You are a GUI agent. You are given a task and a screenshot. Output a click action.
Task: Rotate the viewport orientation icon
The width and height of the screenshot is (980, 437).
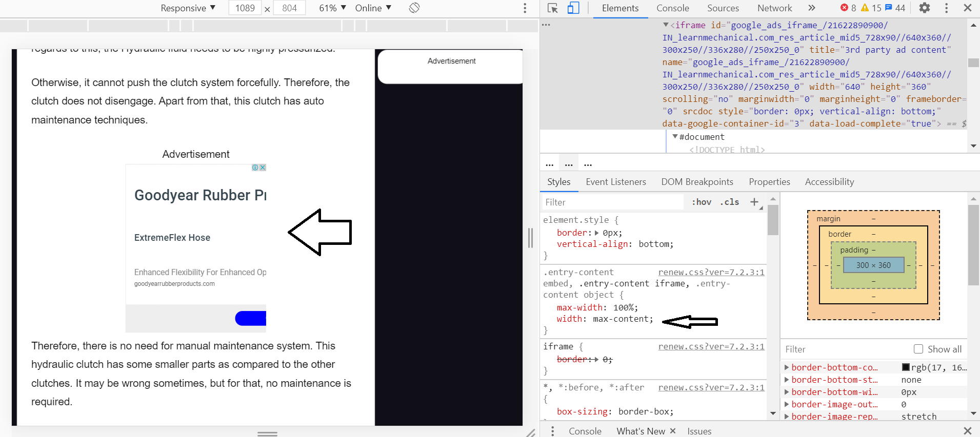414,8
